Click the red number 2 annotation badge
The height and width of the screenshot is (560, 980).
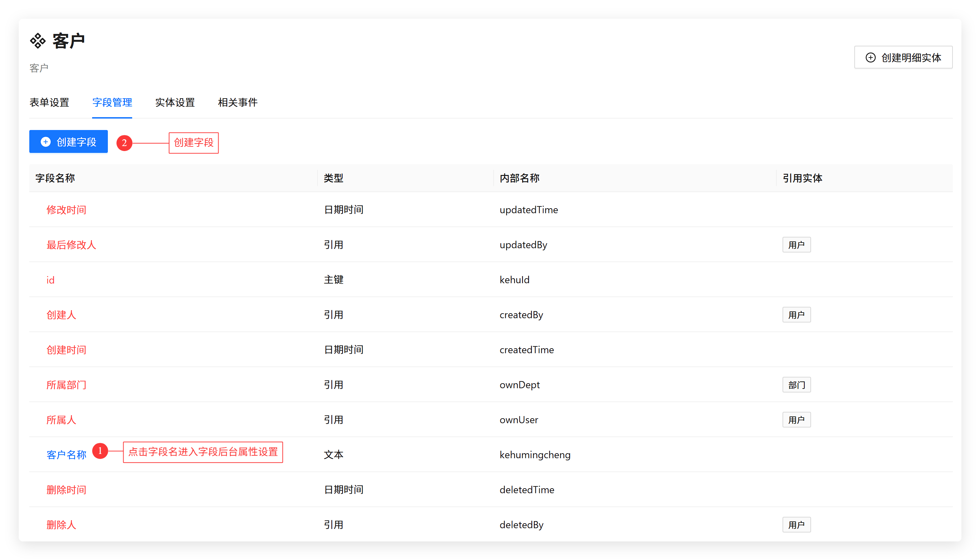click(x=124, y=143)
